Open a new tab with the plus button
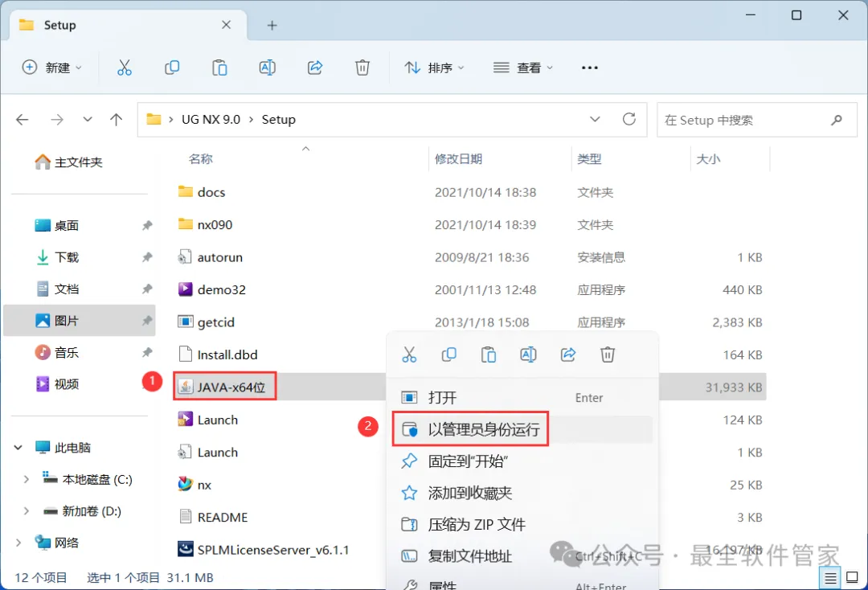Screen dimensions: 868x590 pos(272,26)
